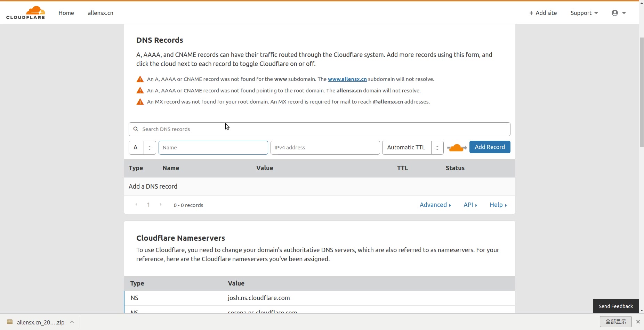Open the record type A dropdown
The height and width of the screenshot is (330, 644).
pos(142,147)
